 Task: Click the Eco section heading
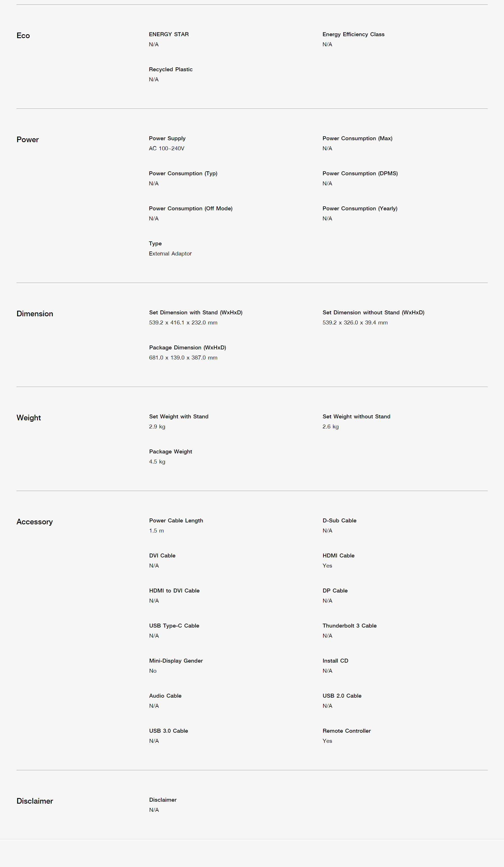[23, 35]
